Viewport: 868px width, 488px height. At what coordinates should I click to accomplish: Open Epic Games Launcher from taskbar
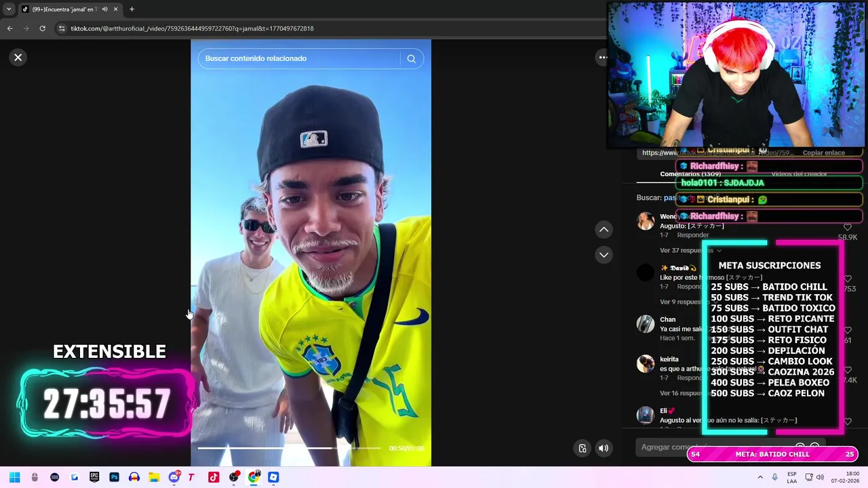click(94, 477)
